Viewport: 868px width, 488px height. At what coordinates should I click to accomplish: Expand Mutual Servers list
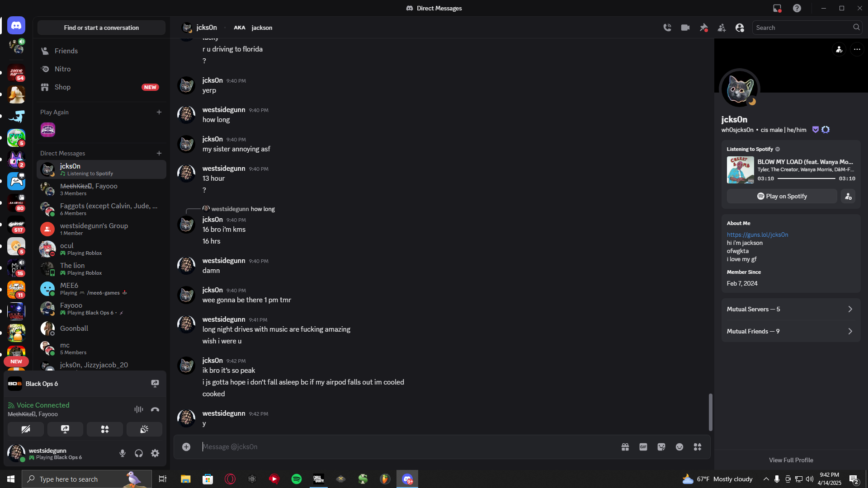(791, 309)
